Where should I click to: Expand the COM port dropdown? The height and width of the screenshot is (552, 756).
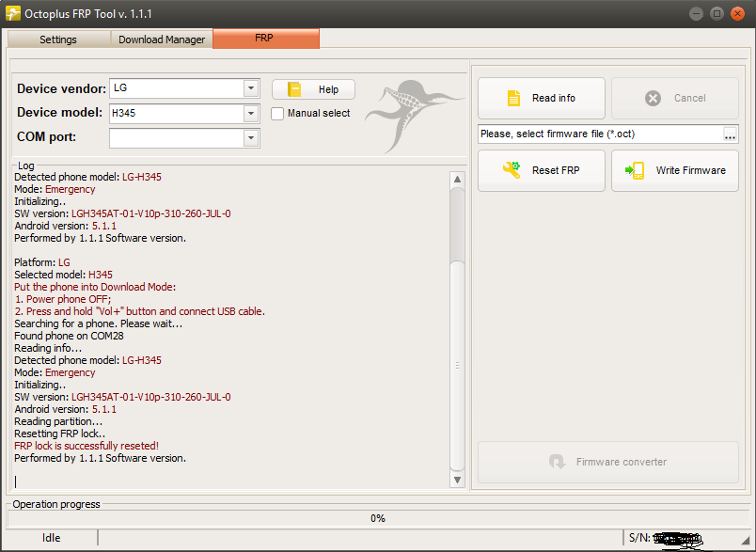251,138
